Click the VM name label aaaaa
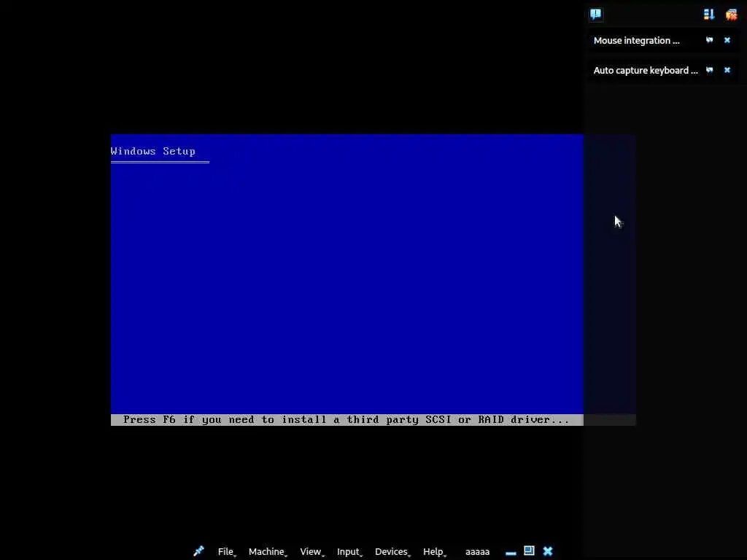This screenshot has height=560, width=747. (477, 551)
